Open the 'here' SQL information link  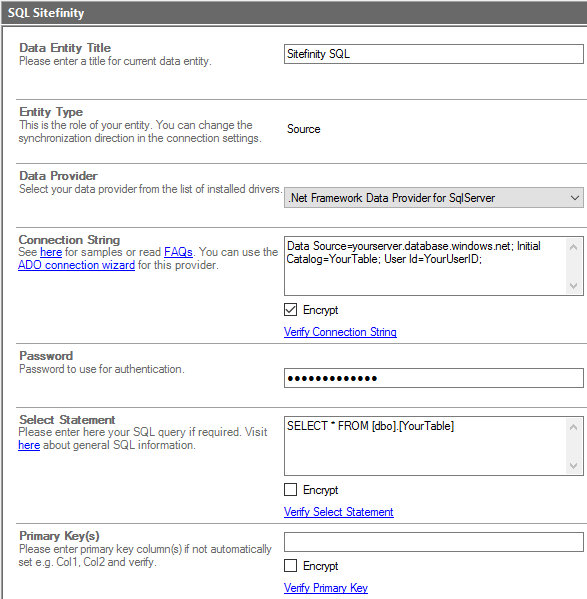[29, 445]
